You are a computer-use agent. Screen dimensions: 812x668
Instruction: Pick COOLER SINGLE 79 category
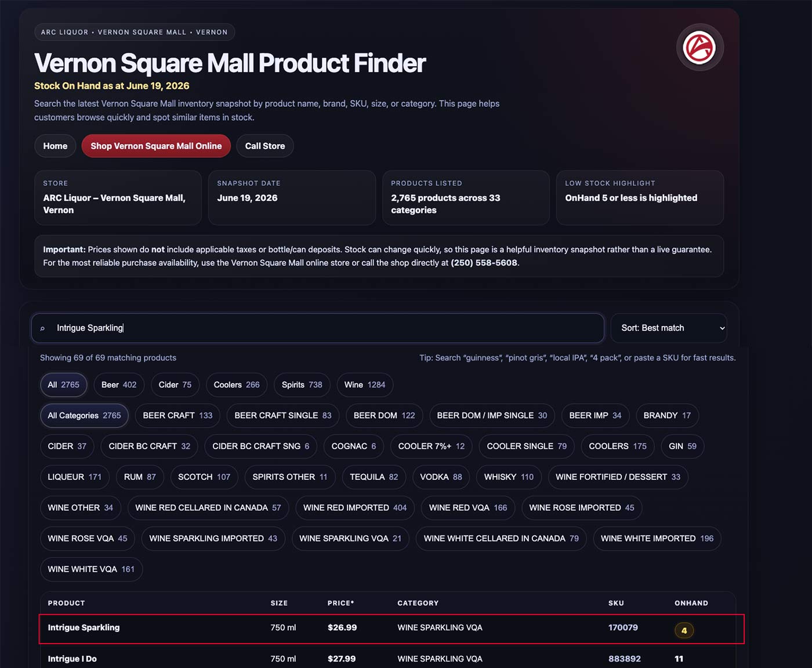pos(527,446)
